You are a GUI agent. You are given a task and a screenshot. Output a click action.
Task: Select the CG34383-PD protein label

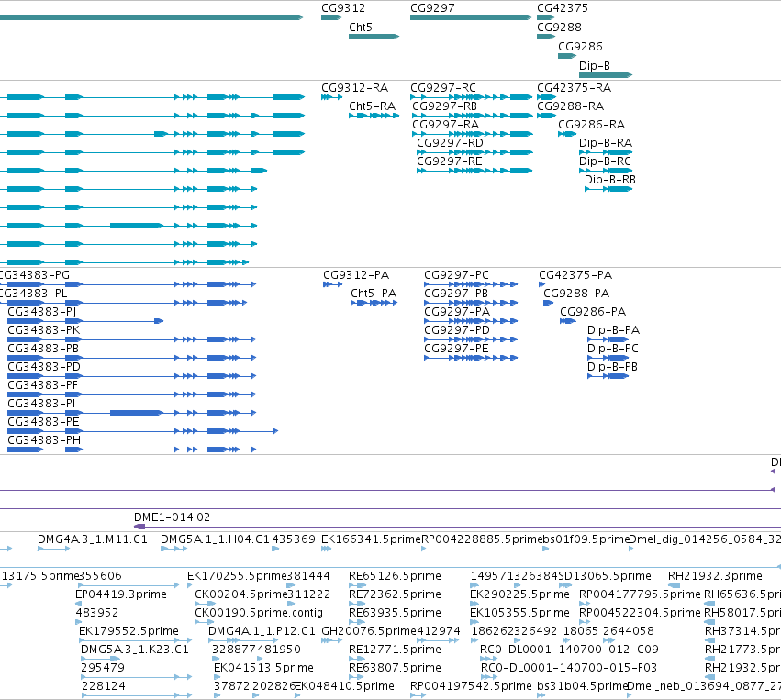(44, 367)
